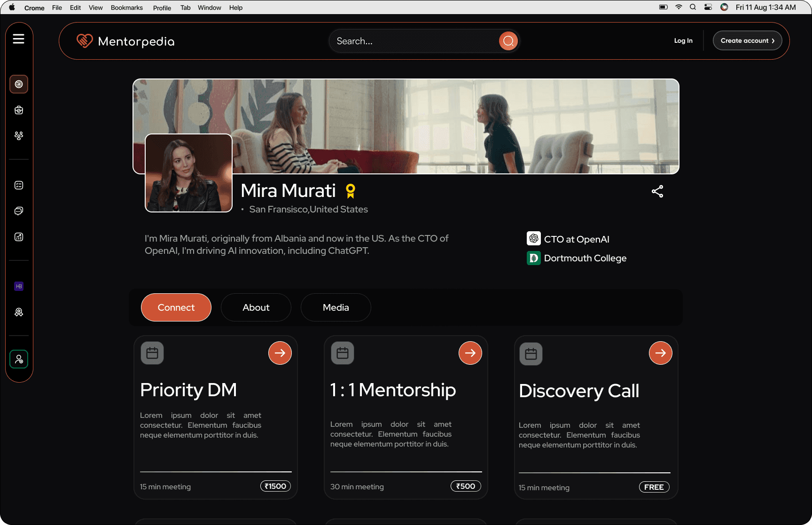The image size is (812, 525).
Task: Click the Mira Murati name heading
Action: (288, 190)
